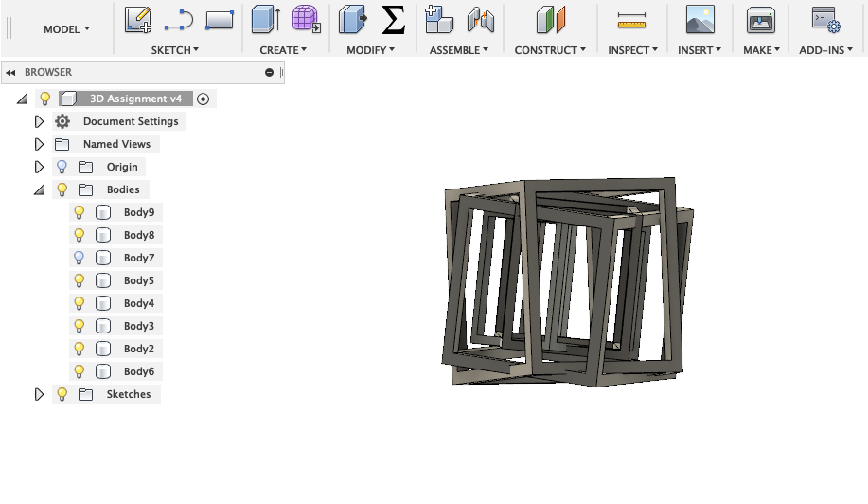Click the browser panel minus icon
Screen dimensions: 868x504
pos(269,73)
